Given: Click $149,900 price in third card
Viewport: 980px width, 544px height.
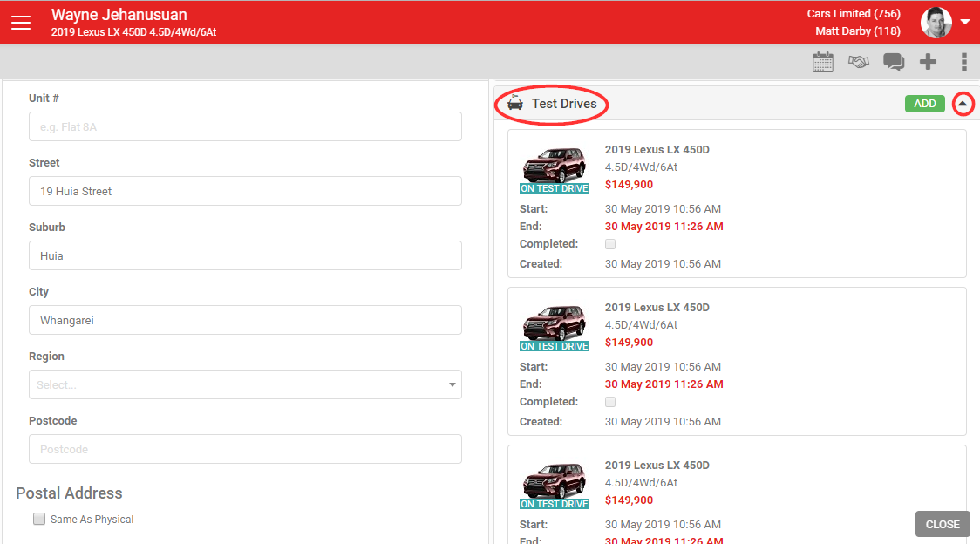Looking at the screenshot, I should [629, 500].
